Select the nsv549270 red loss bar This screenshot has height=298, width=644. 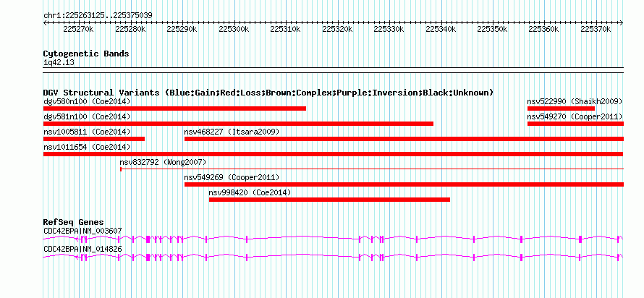tap(575, 124)
